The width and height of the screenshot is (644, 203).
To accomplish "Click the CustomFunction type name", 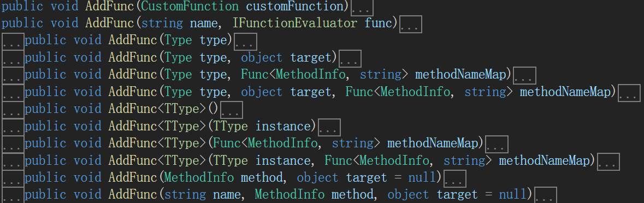I will (190, 6).
